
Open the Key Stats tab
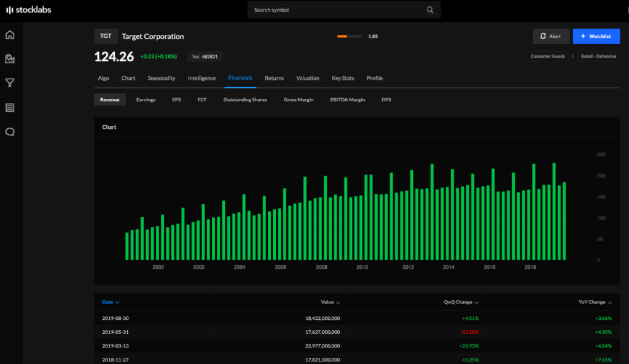(343, 78)
